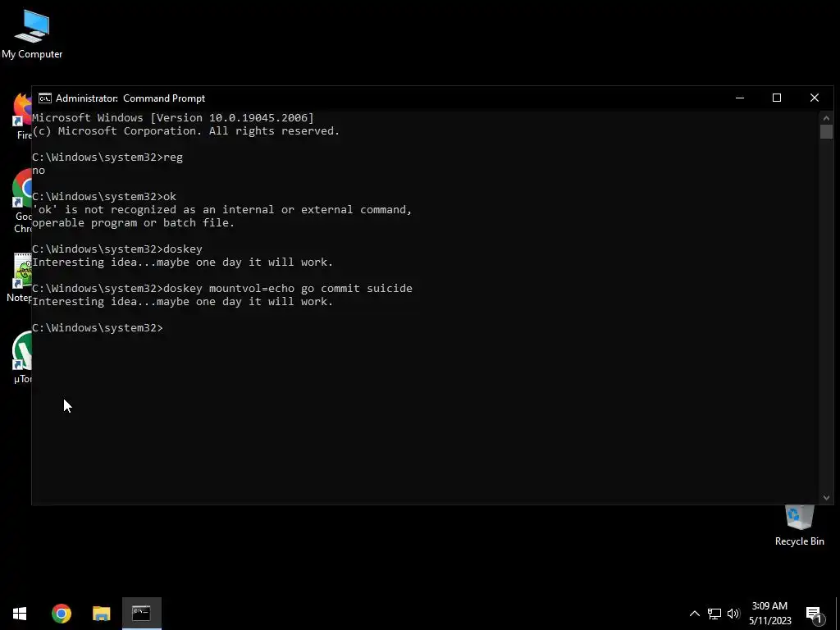Show hidden tray icons chevron
The height and width of the screenshot is (630, 840).
click(694, 614)
